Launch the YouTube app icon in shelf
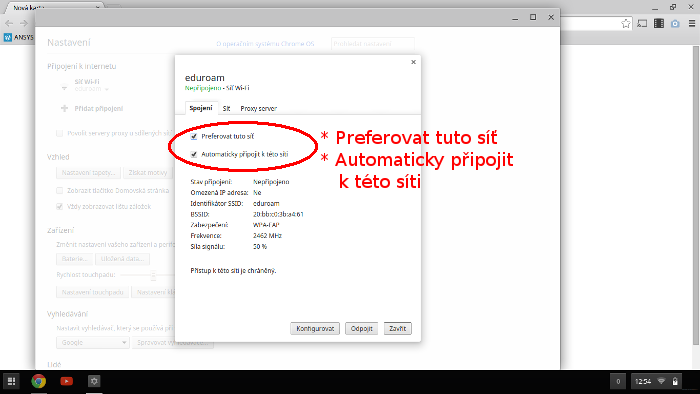This screenshot has width=700, height=394. pos(67,381)
